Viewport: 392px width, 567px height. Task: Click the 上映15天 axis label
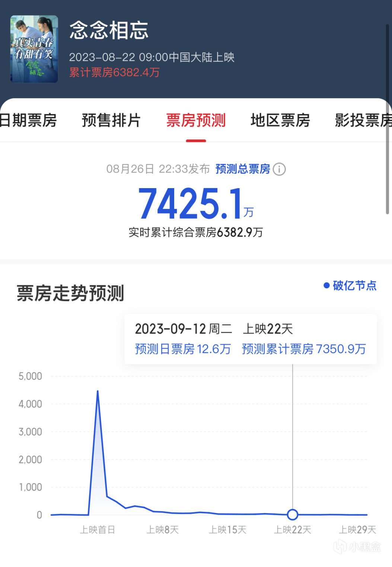[227, 530]
